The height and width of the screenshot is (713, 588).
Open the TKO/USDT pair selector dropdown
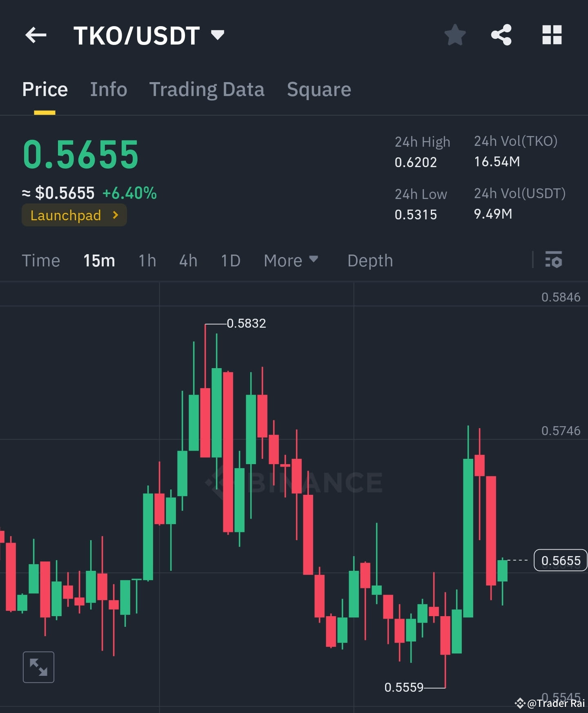(x=218, y=35)
